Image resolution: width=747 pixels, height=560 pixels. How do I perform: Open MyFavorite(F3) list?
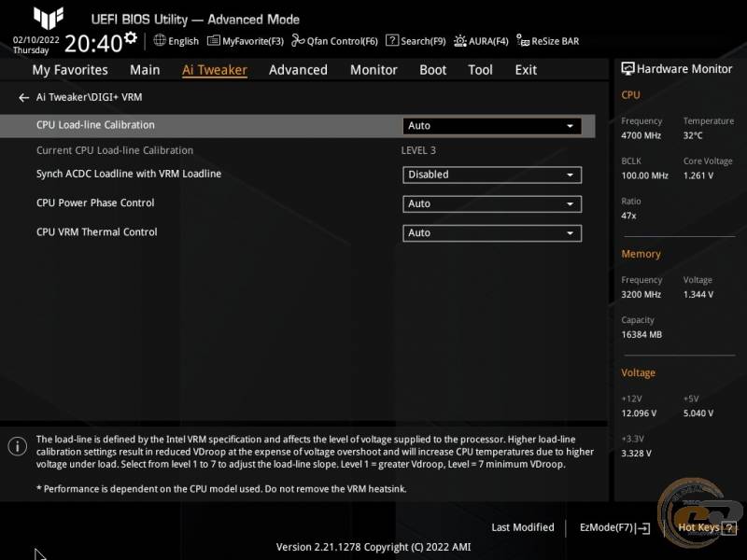pyautogui.click(x=246, y=41)
